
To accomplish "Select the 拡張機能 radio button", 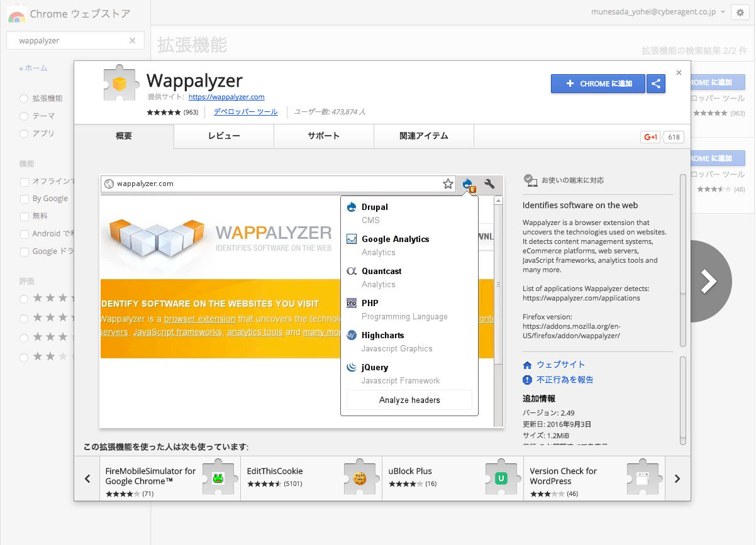I will pyautogui.click(x=24, y=99).
